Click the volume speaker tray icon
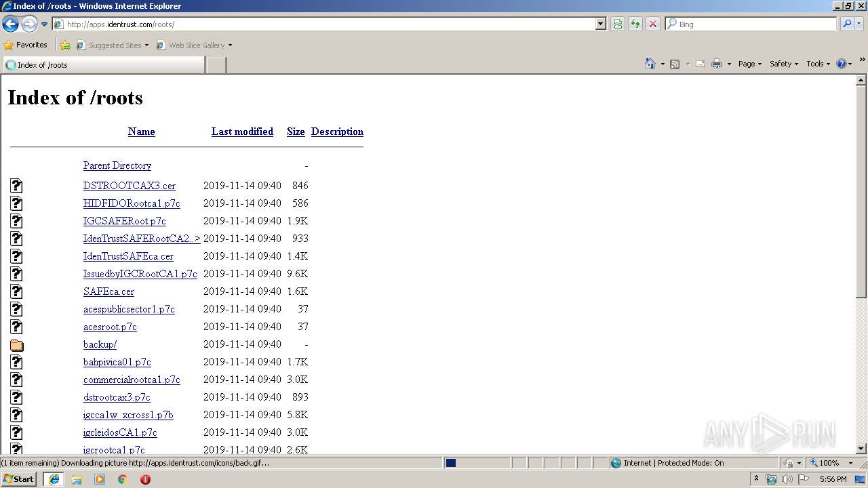 [x=787, y=479]
